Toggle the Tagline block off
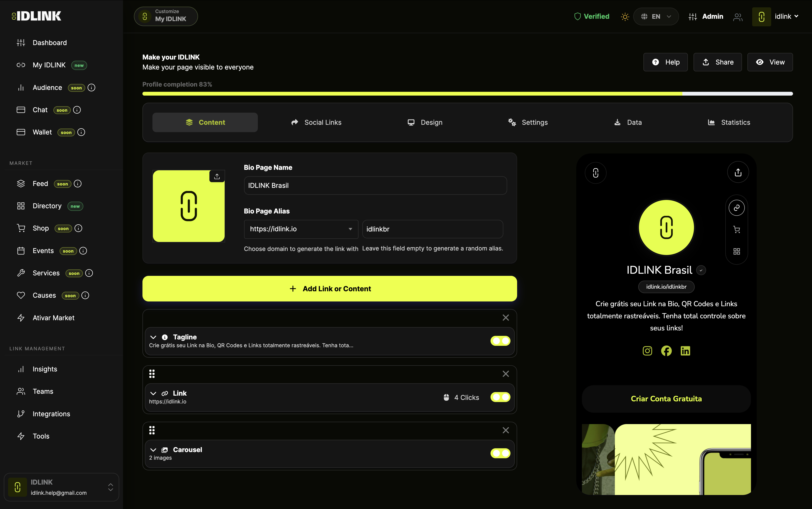This screenshot has width=812, height=509. pyautogui.click(x=500, y=341)
